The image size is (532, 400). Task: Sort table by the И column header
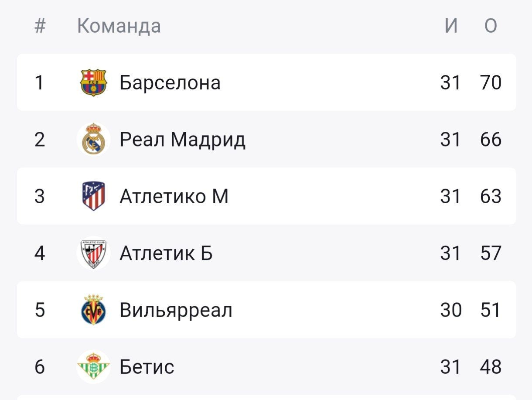451,26
